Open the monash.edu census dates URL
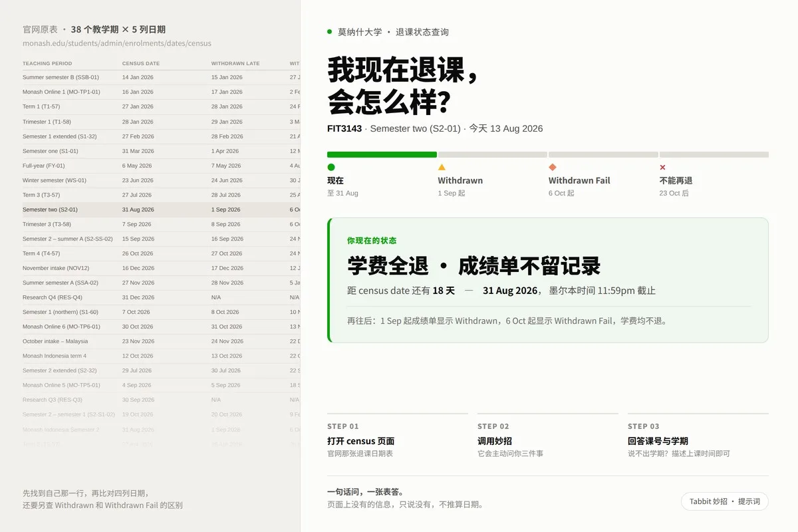Viewport: 798px width, 532px height. coord(117,43)
